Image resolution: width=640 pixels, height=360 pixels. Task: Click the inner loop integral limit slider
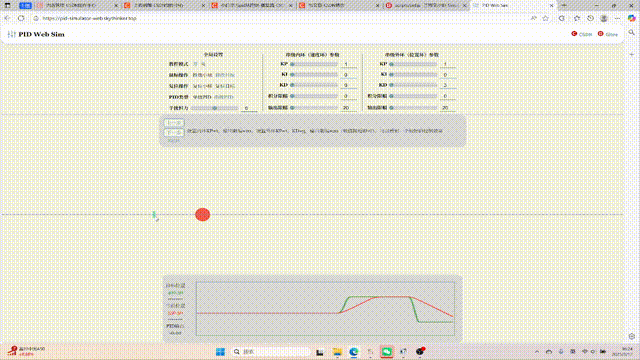pyautogui.click(x=314, y=96)
